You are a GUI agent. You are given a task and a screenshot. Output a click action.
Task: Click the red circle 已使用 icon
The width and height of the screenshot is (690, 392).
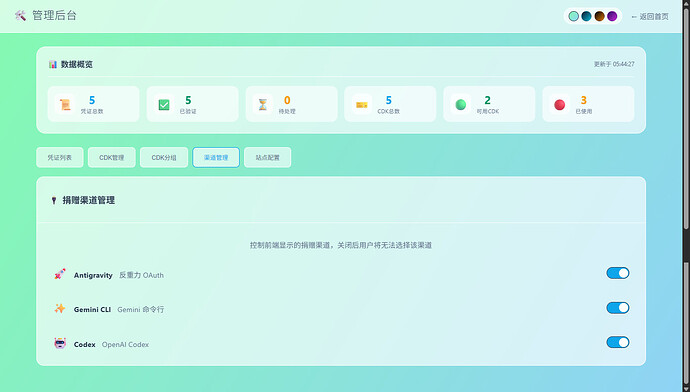pos(559,105)
